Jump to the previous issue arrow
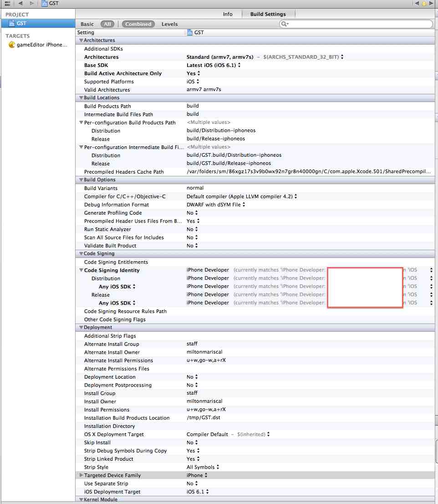Viewport: 438px width, 504px height. click(417, 3)
